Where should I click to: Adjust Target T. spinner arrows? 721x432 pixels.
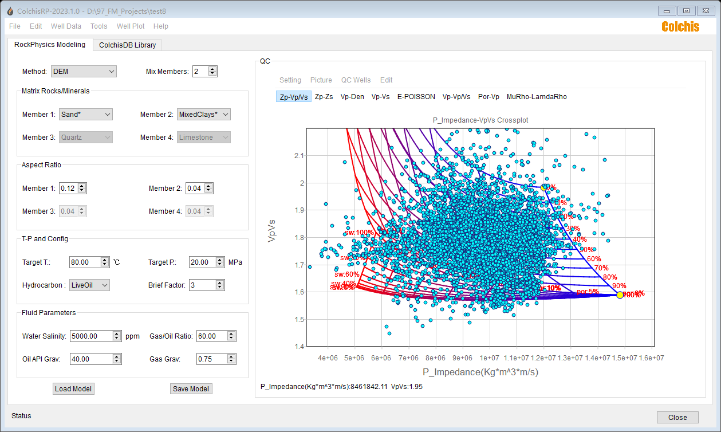coord(105,262)
